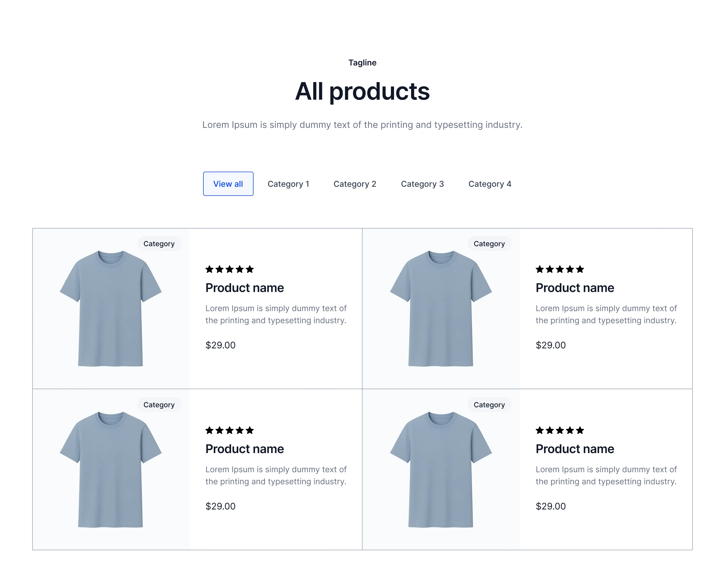Click the Lorem Ipsum subtitle under All products

coord(362,125)
